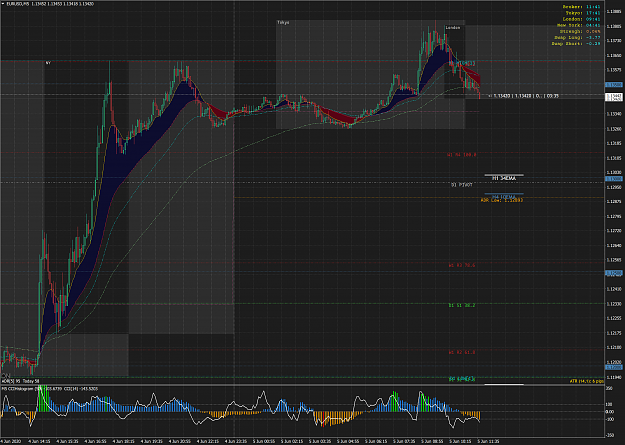The width and height of the screenshot is (625, 445).
Task: Click the Tokyo session box label
Action: pos(283,23)
